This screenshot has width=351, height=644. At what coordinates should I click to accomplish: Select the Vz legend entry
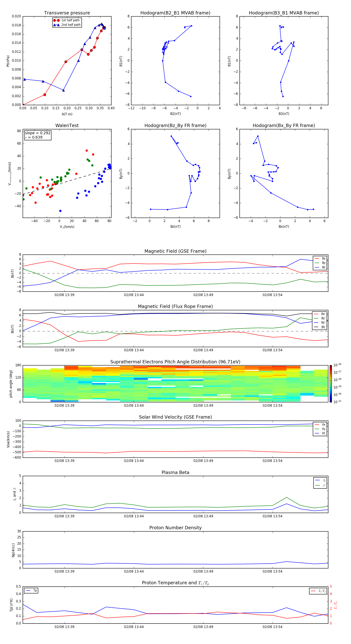(320, 433)
